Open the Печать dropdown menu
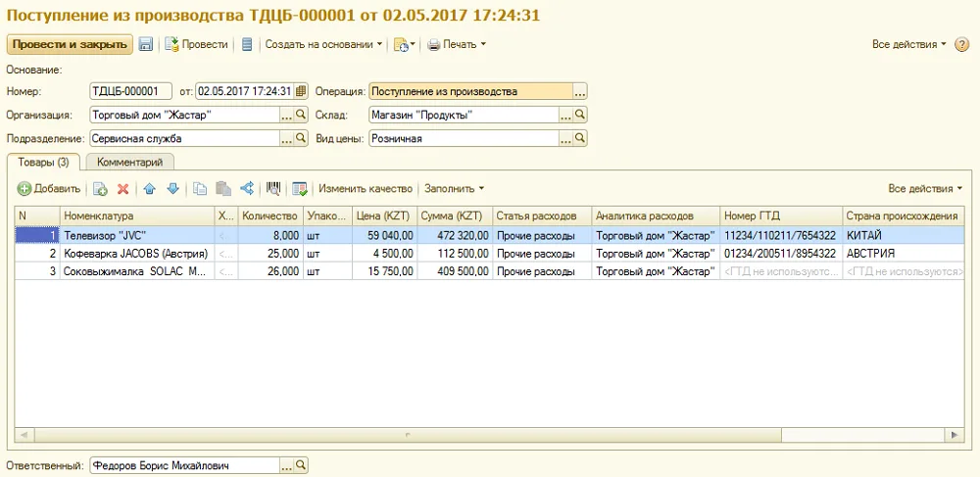 [457, 44]
